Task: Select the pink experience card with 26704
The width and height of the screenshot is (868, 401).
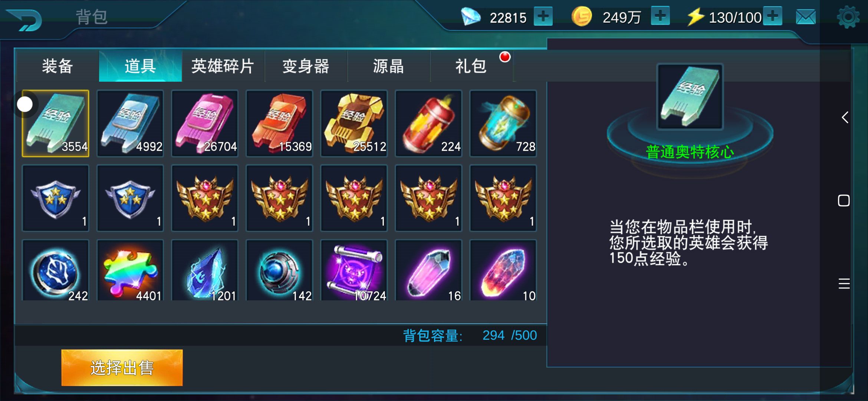Action: 205,123
